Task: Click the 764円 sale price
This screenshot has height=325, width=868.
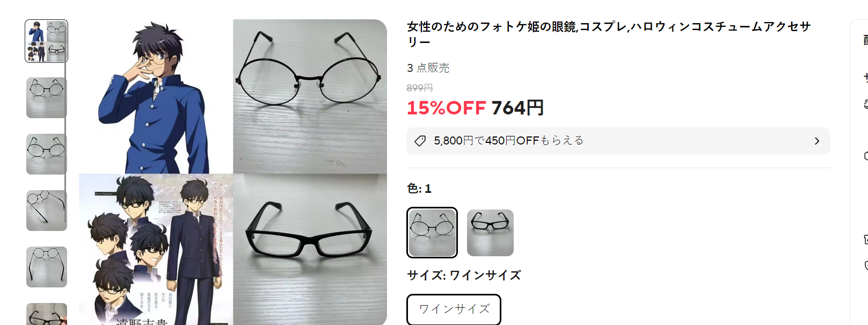Action: coord(517,108)
